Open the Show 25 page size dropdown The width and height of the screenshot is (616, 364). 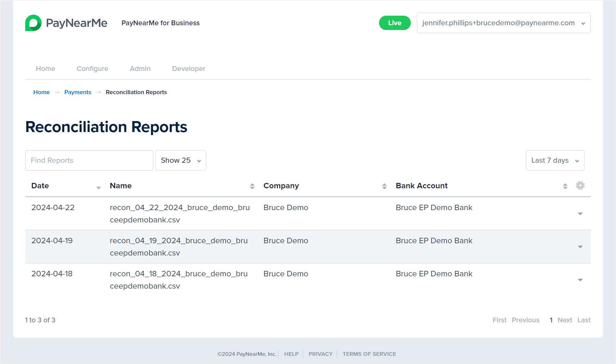pos(181,160)
